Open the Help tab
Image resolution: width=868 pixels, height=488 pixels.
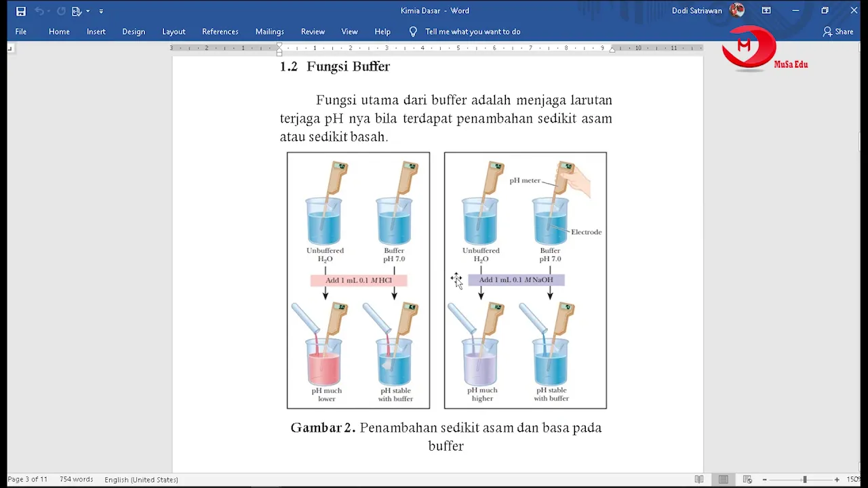382,31
